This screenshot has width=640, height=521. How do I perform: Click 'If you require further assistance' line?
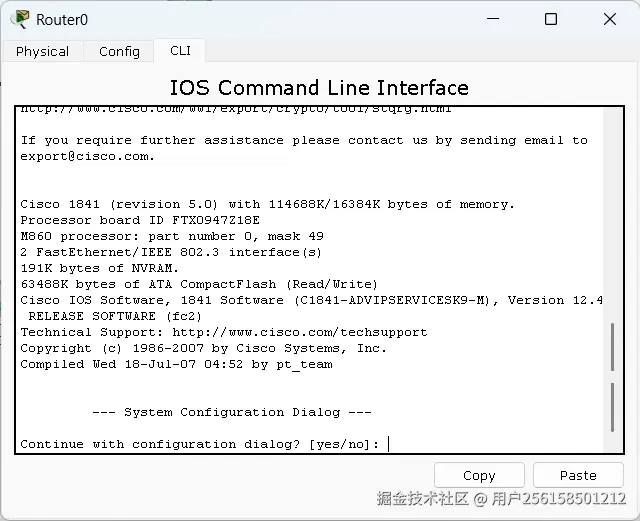304,140
